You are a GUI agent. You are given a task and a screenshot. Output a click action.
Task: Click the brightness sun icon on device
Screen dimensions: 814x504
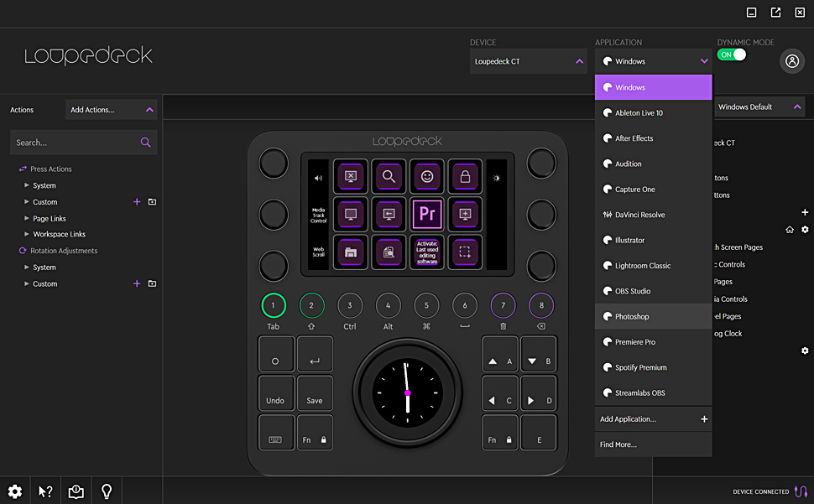click(x=496, y=178)
